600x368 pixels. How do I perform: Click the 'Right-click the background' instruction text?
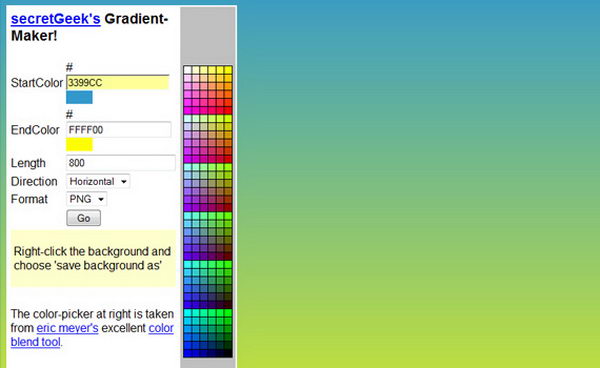tap(92, 258)
